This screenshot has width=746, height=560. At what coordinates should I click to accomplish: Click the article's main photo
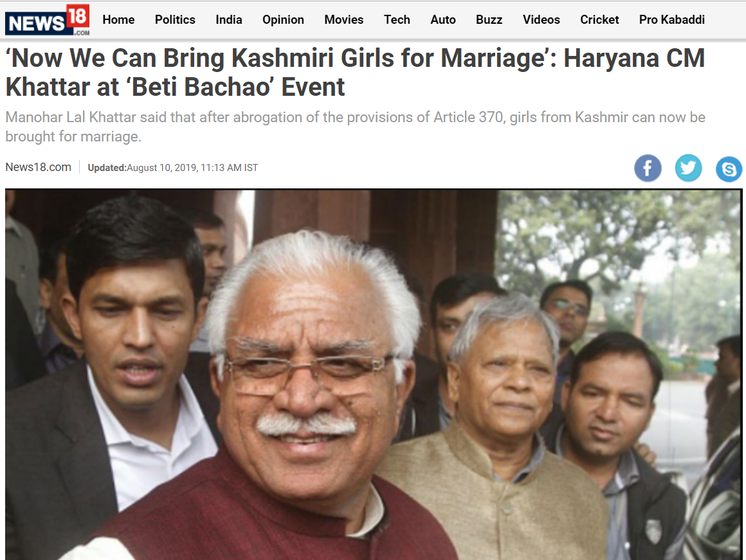coord(374,374)
